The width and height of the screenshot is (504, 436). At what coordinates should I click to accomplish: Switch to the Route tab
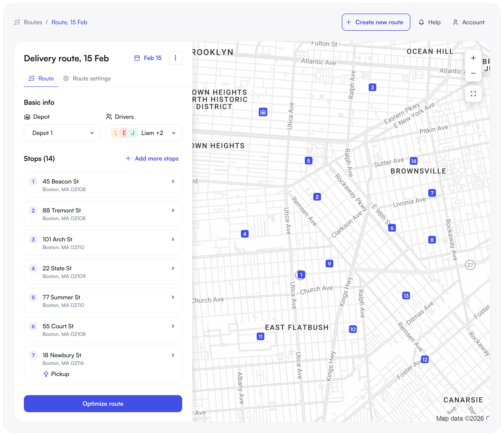[x=41, y=78]
